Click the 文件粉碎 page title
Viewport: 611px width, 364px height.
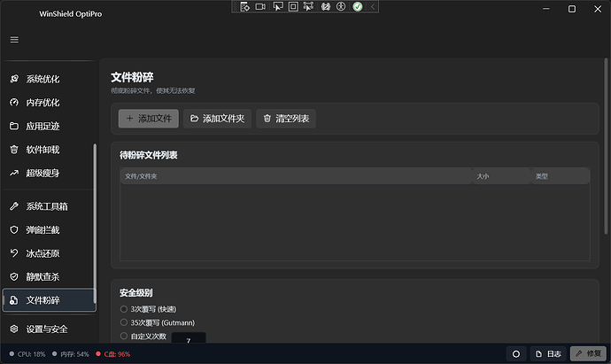[x=132, y=77]
